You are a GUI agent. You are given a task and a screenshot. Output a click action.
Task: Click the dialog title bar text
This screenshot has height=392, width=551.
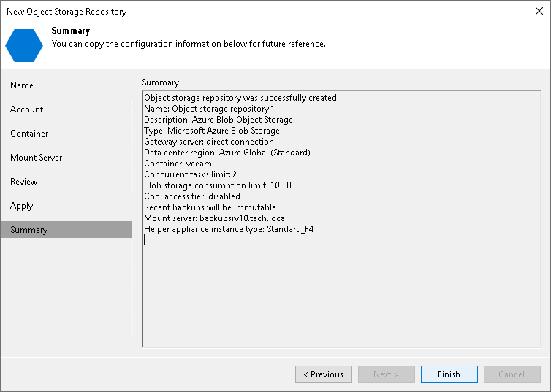pos(66,12)
